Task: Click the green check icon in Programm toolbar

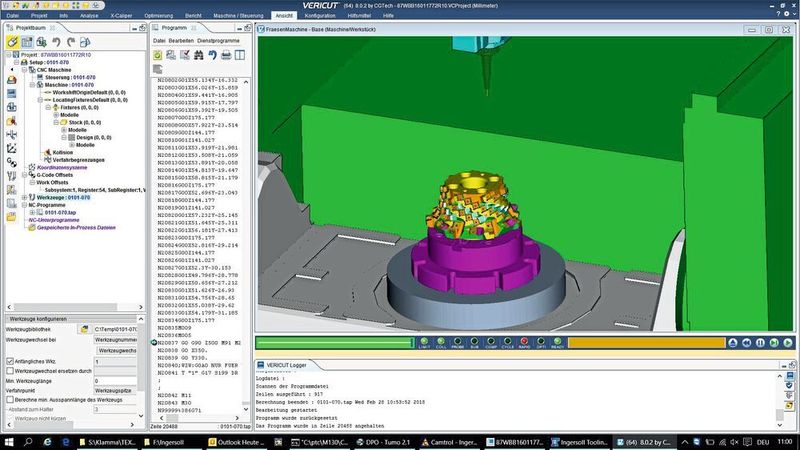Action: pyautogui.click(x=158, y=55)
